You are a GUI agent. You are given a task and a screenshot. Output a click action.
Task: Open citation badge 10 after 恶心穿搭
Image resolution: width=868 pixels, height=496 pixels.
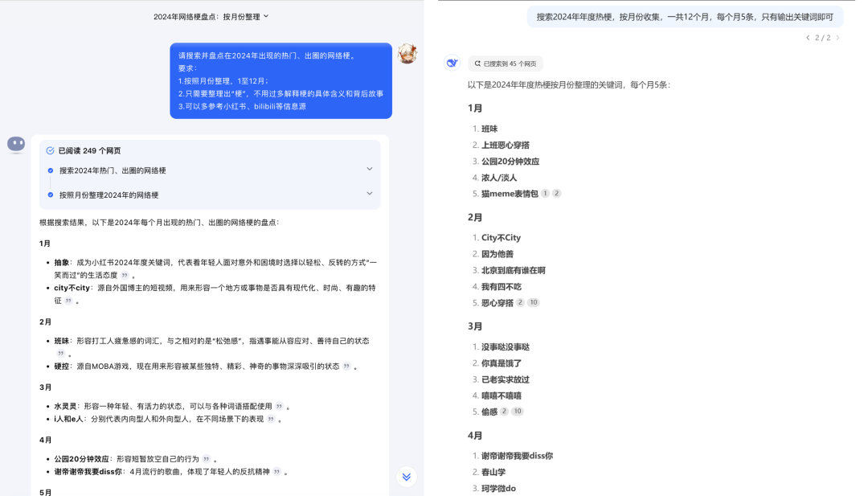(x=533, y=302)
